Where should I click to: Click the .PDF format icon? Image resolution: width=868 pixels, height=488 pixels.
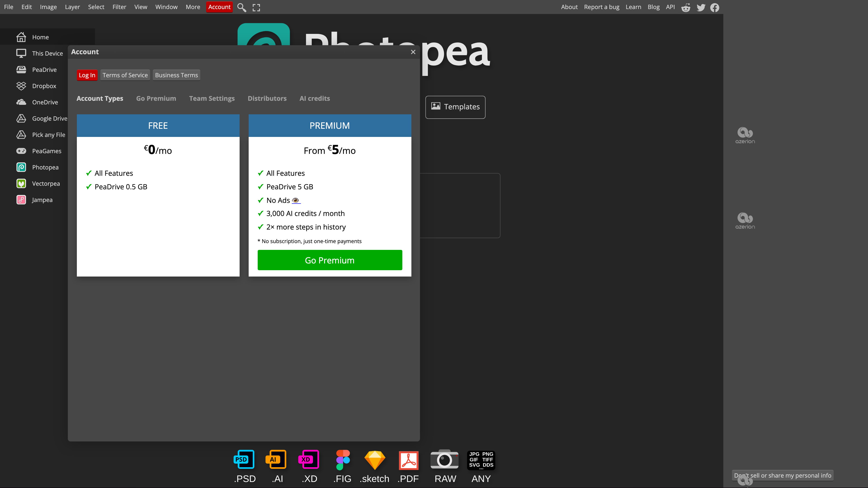[409, 460]
